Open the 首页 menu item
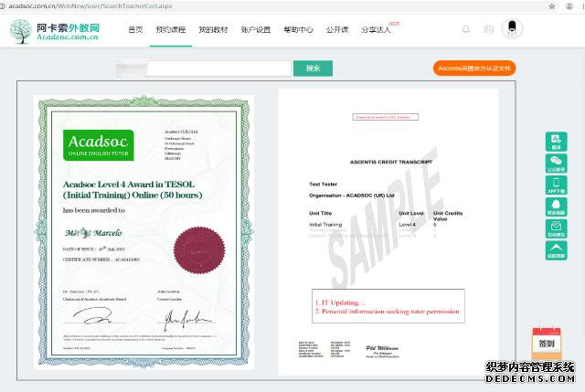 (x=135, y=29)
